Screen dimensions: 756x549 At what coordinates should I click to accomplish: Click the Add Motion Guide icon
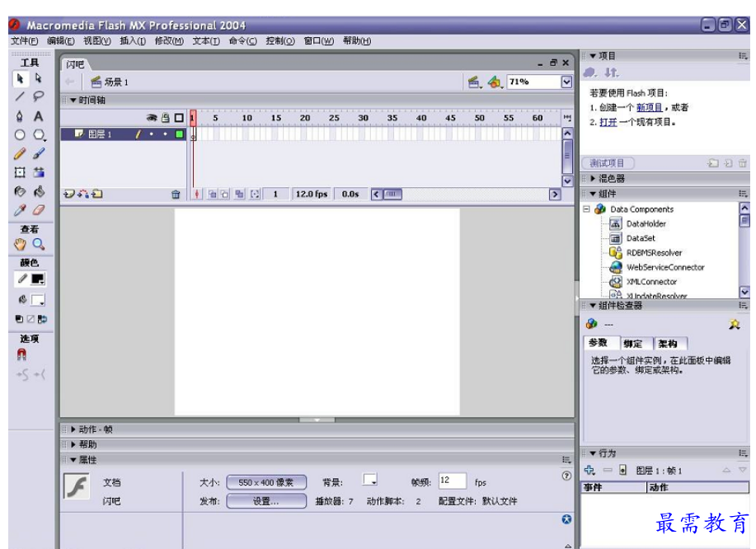tap(83, 194)
